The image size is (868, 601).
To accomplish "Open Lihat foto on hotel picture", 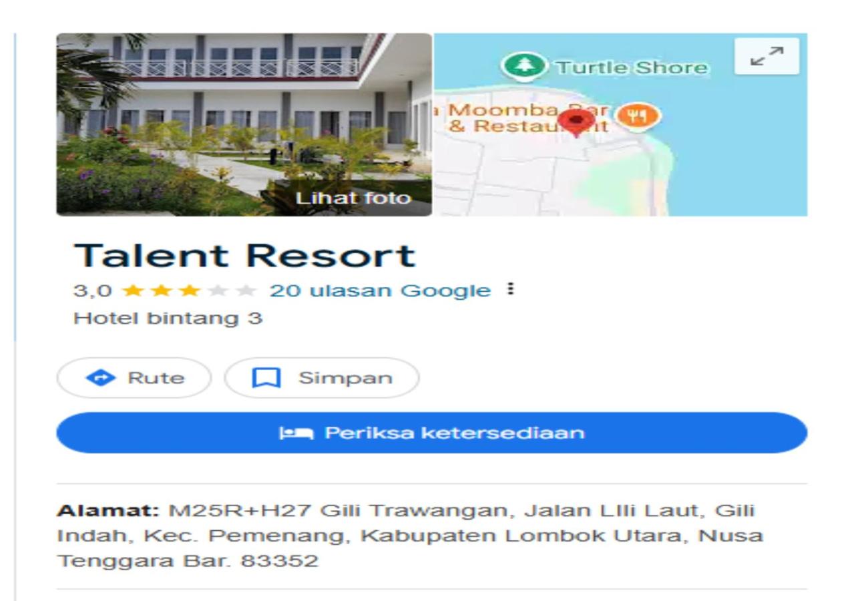I will pos(353,198).
